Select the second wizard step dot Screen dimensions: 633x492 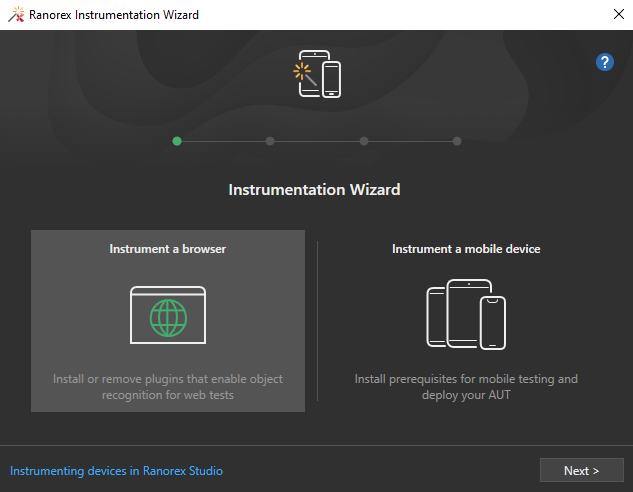click(270, 141)
